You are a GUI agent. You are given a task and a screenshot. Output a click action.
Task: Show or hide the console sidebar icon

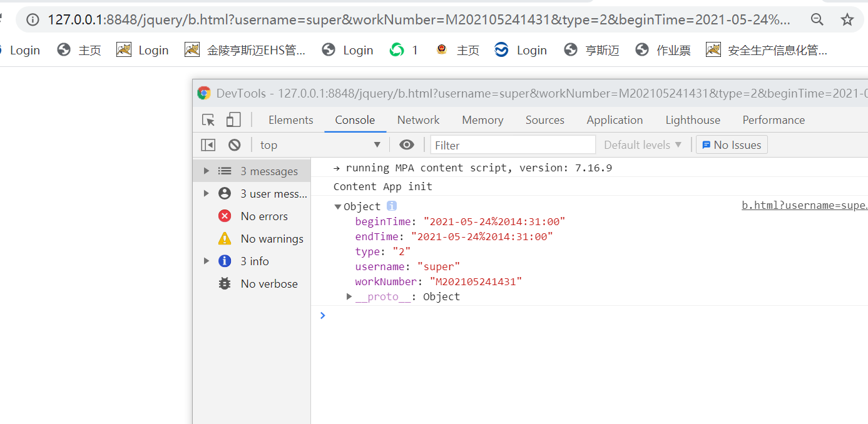click(x=208, y=145)
